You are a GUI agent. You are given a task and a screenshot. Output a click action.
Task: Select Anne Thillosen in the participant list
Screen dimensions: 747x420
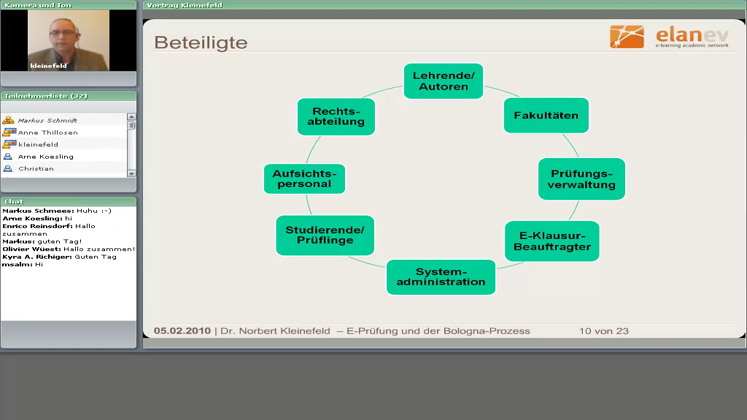coord(64,132)
